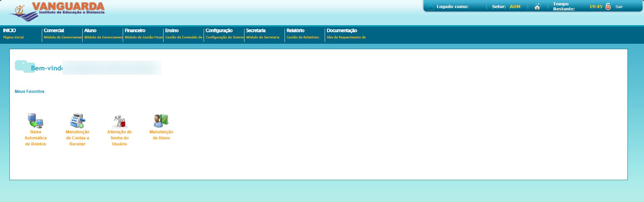Open the Configuração menu
The width and height of the screenshot is (644, 202).
219,30
